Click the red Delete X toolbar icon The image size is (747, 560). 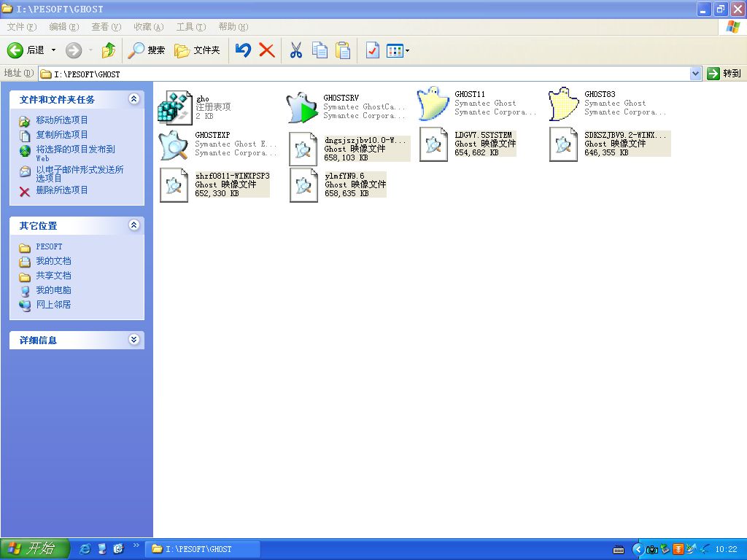click(267, 50)
